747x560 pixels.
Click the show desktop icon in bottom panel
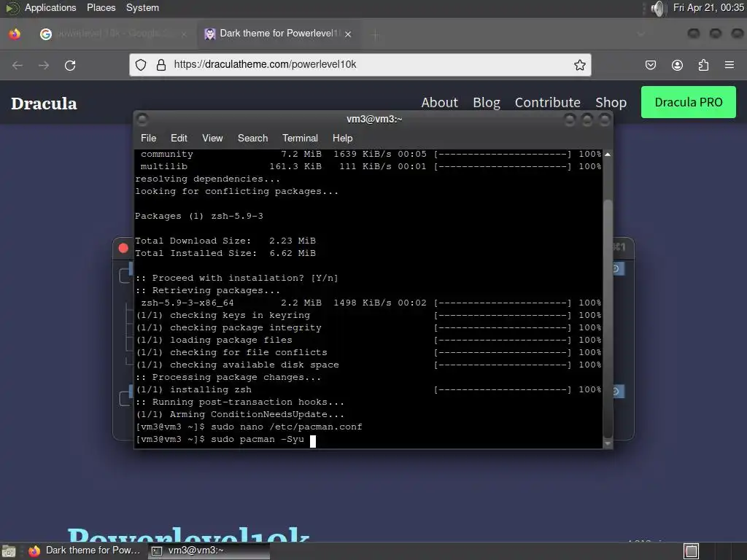tap(9, 551)
